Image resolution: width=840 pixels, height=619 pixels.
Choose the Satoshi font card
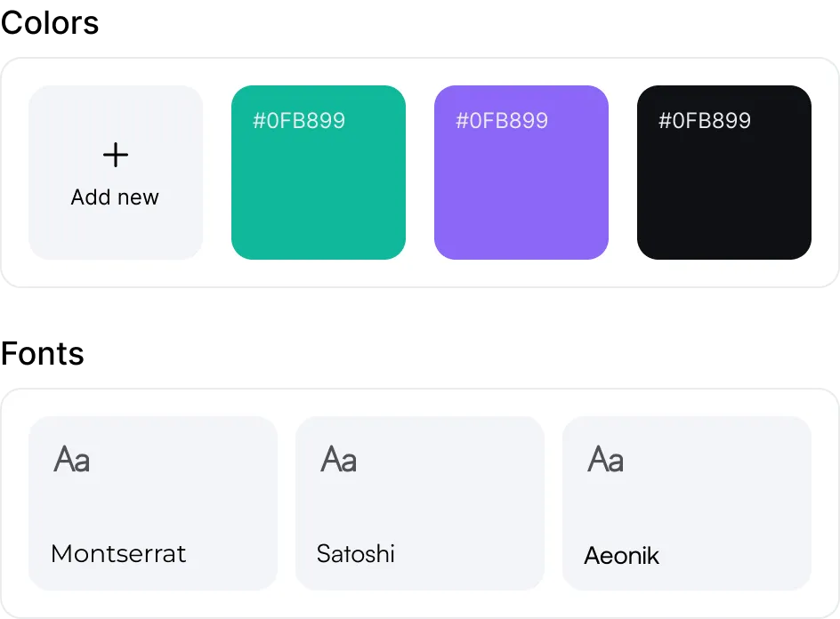pyautogui.click(x=420, y=507)
